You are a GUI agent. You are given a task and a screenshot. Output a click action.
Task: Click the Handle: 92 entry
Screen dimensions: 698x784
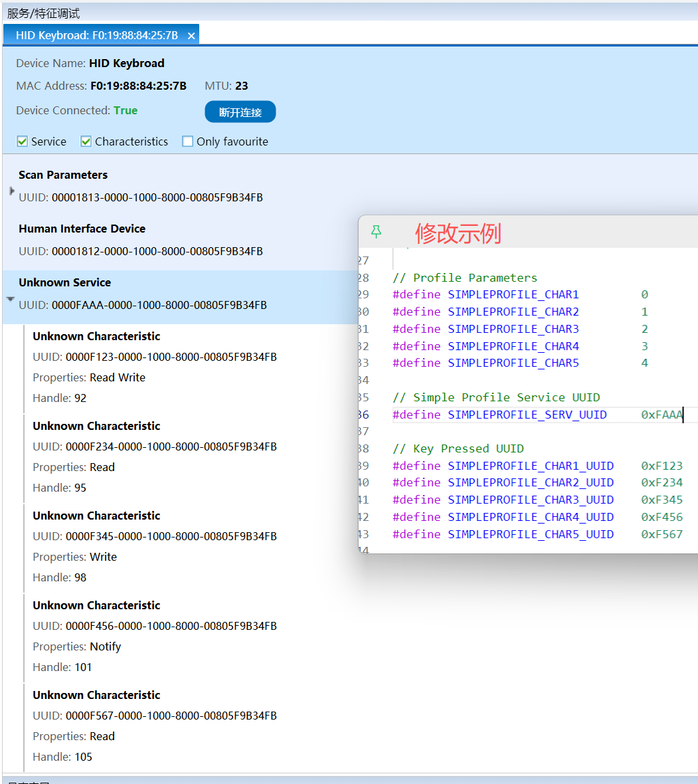(60, 398)
